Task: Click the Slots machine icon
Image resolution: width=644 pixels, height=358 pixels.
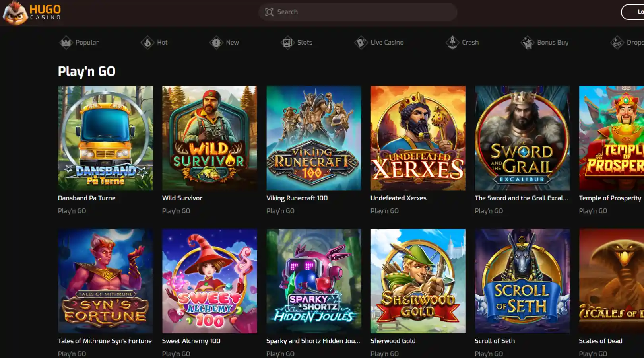Action: 287,42
